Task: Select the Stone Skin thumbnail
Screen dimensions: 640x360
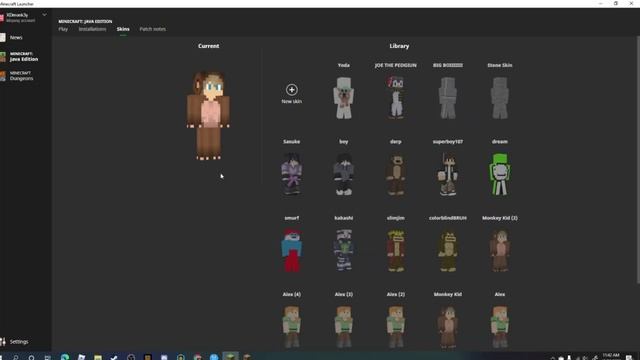Action: click(500, 98)
